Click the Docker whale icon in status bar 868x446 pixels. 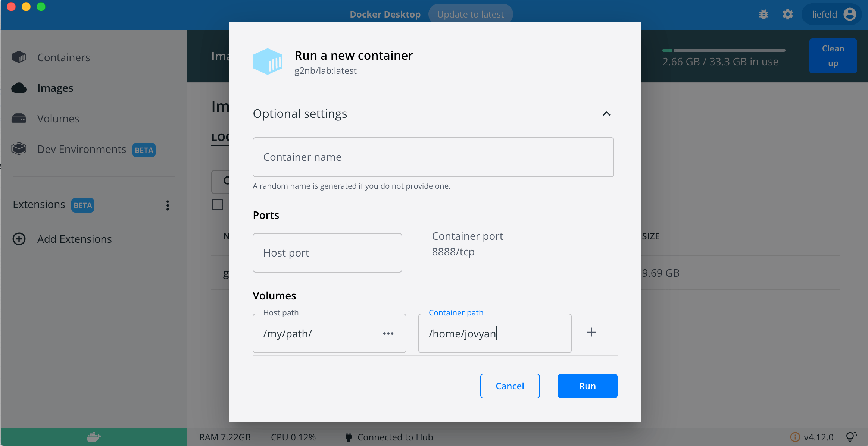tap(94, 437)
